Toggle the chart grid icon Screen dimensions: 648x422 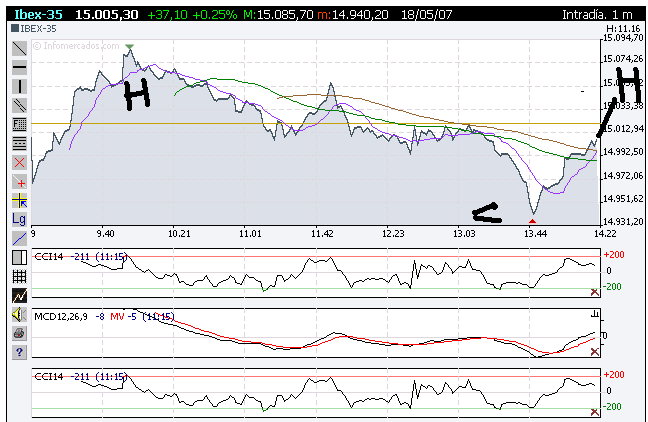(x=19, y=277)
